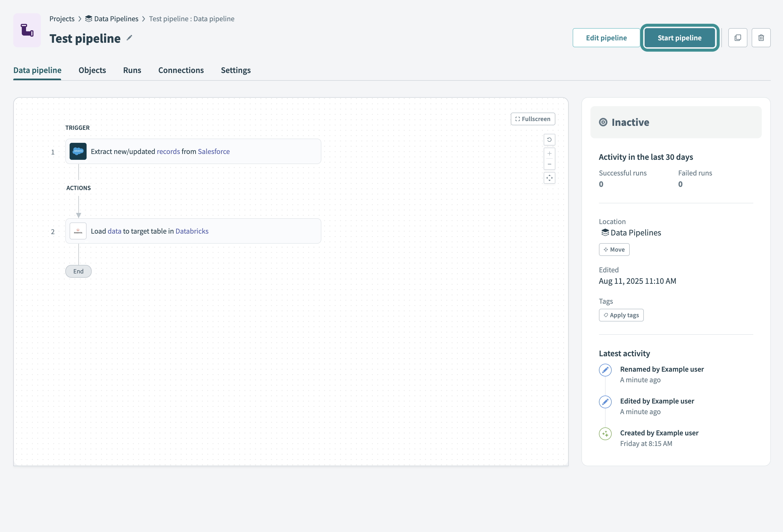Pan the canvas using the move arrows icon
This screenshot has width=783, height=532.
(x=549, y=178)
